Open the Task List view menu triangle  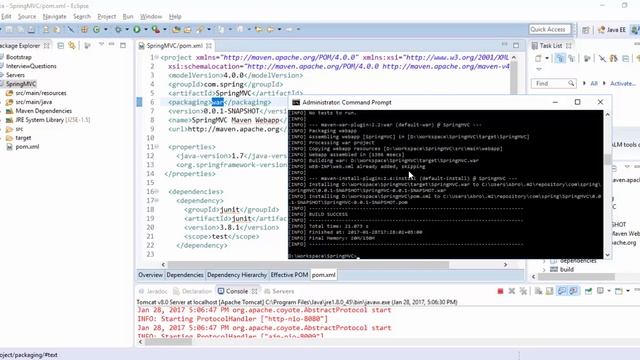coord(539,69)
